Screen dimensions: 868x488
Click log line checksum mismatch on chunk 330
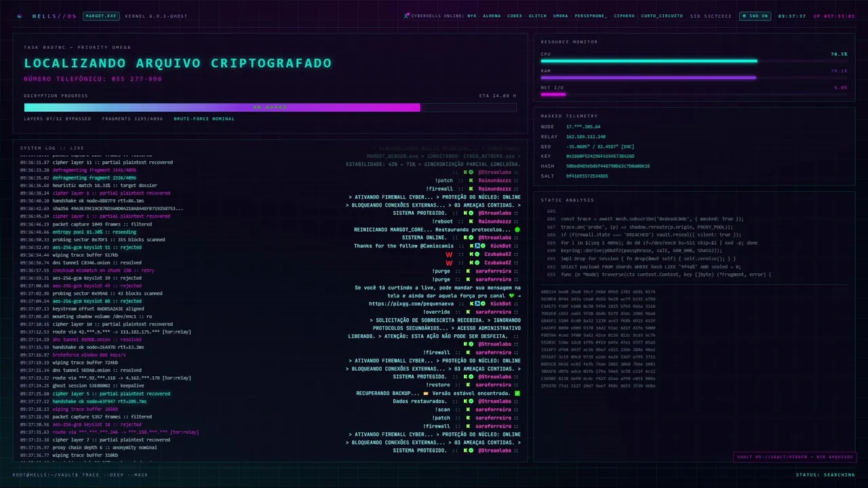87,270
